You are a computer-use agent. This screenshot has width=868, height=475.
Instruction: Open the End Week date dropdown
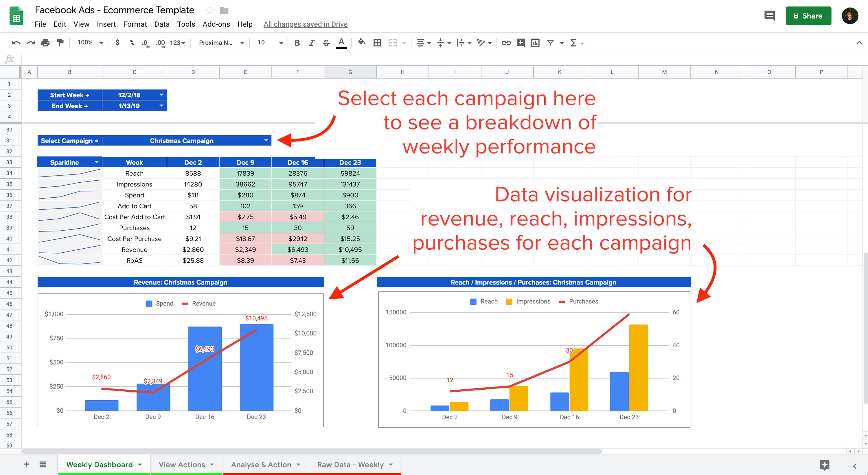click(x=161, y=106)
